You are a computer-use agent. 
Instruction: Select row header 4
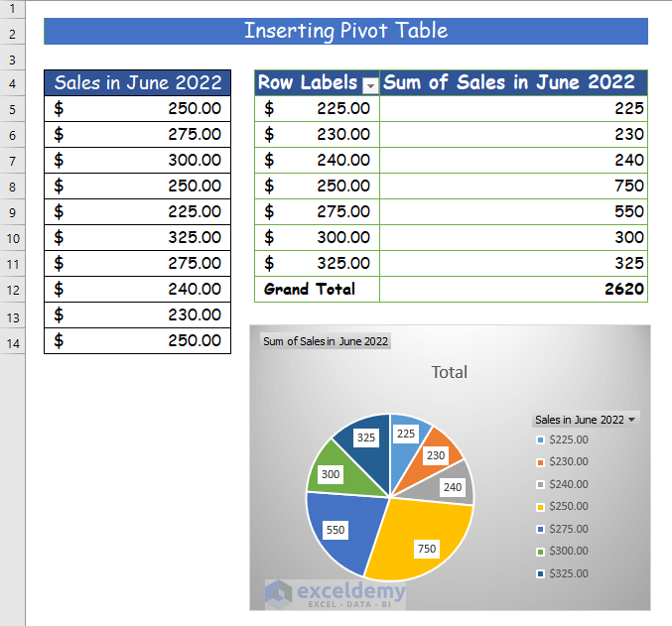13,83
